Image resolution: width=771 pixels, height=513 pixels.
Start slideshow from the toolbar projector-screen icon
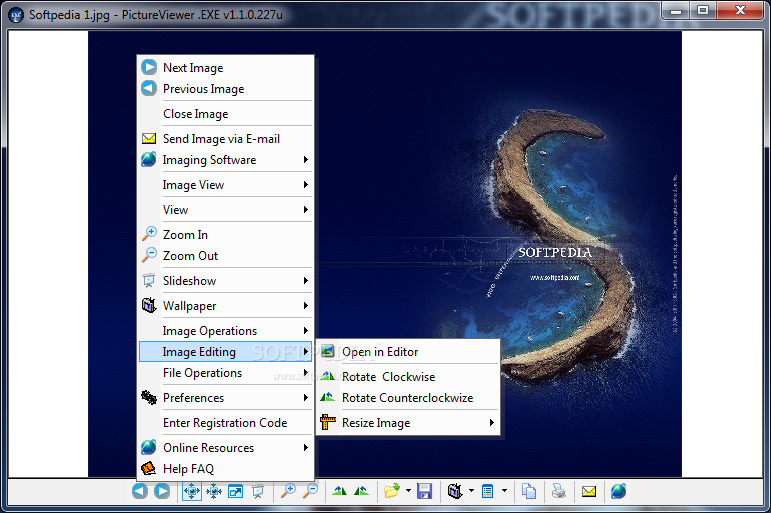coord(258,491)
